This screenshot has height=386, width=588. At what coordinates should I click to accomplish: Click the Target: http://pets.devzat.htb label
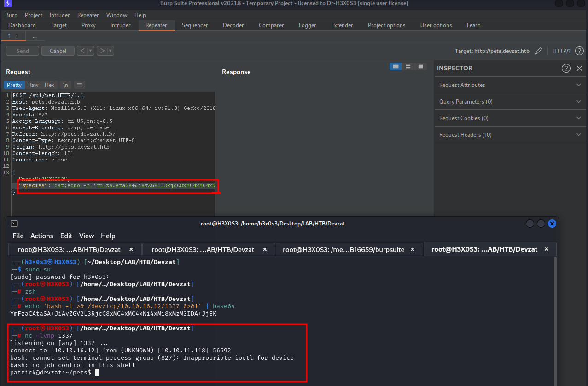pos(492,51)
